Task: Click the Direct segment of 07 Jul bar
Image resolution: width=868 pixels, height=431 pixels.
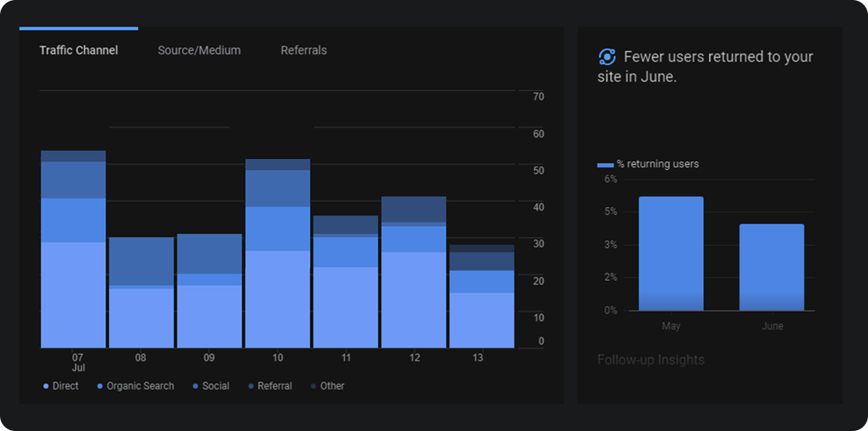Action: pyautogui.click(x=73, y=295)
